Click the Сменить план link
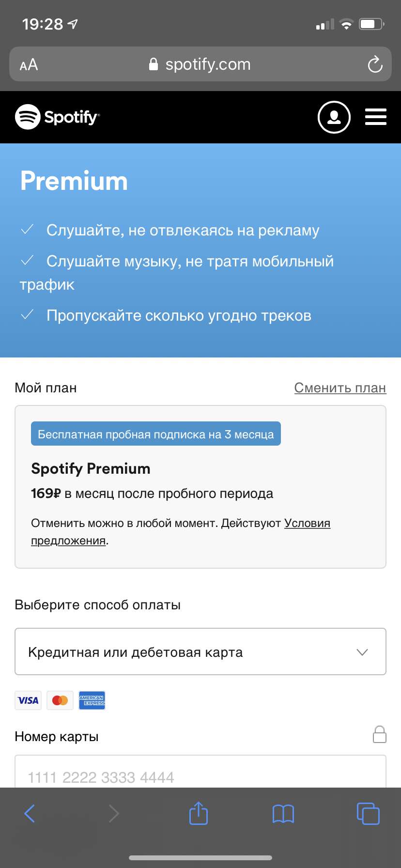Image resolution: width=401 pixels, height=868 pixels. pyautogui.click(x=340, y=388)
